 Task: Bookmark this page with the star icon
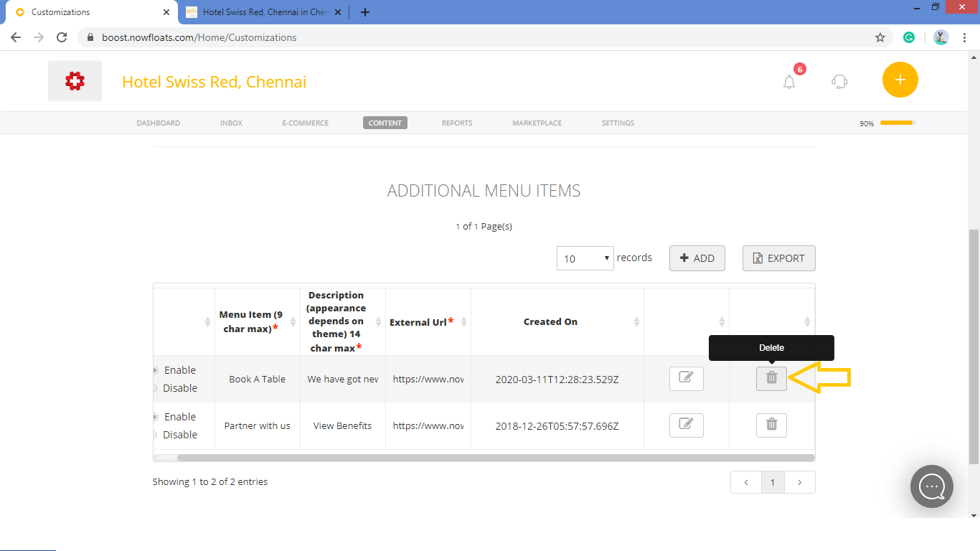coord(880,37)
